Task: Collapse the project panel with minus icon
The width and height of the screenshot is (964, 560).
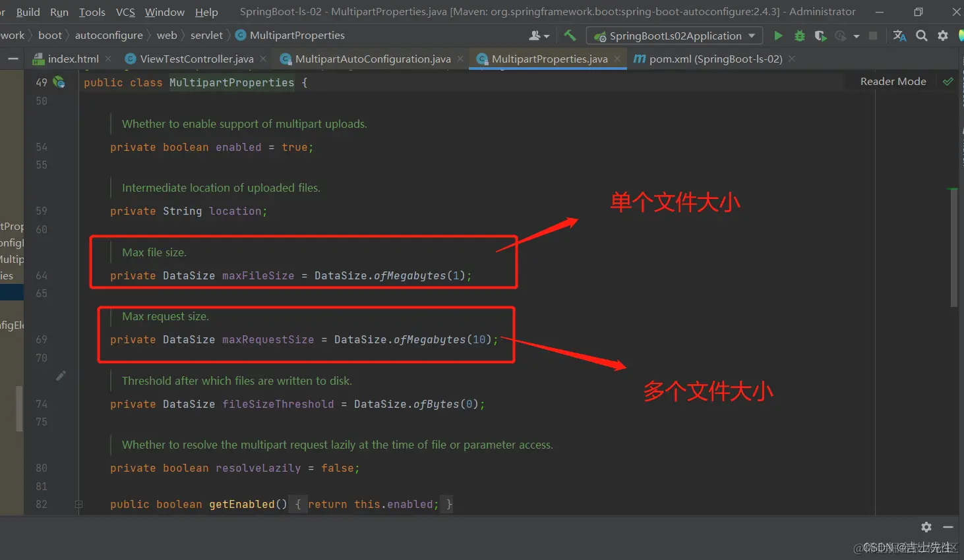Action: coord(13,59)
